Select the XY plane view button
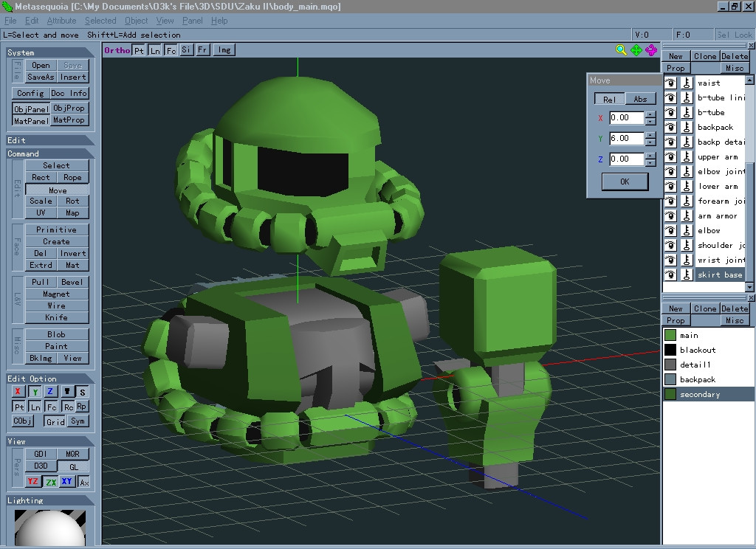 click(x=67, y=481)
